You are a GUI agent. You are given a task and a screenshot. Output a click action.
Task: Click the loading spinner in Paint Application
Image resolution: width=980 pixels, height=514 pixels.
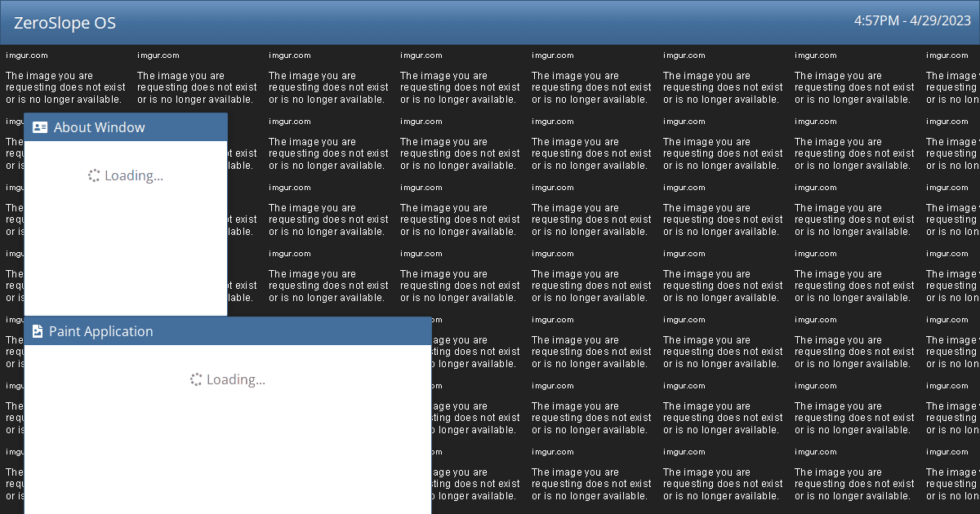pos(195,379)
